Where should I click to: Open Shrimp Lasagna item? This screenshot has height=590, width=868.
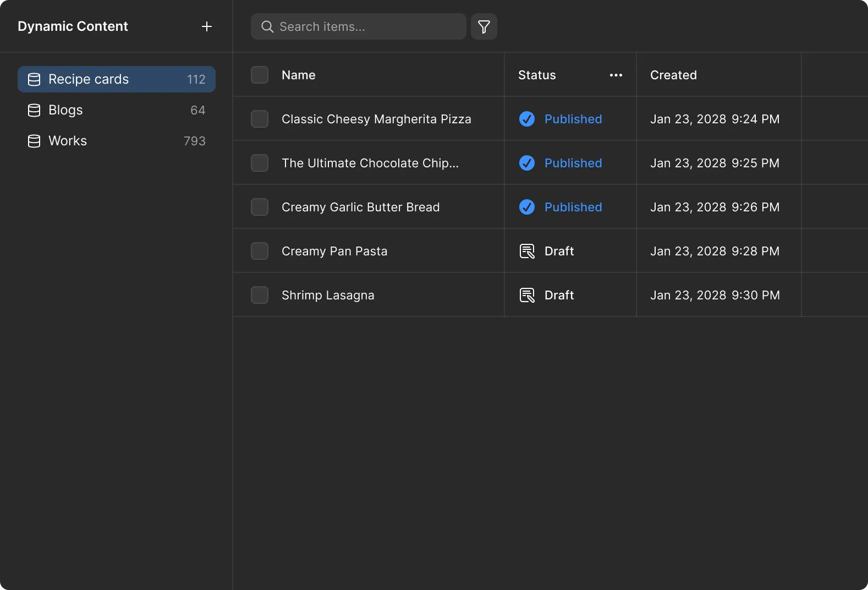(328, 295)
